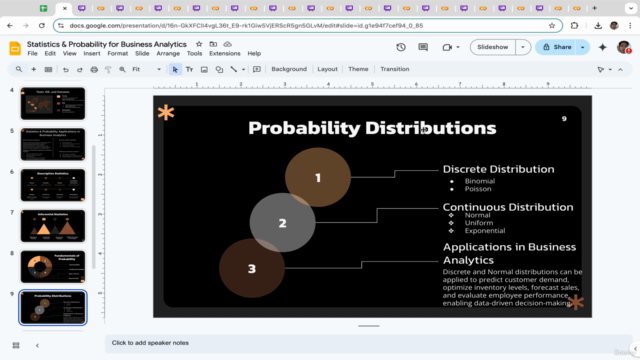640x360 pixels.
Task: Click the Probability Distributions slide title
Action: (372, 128)
